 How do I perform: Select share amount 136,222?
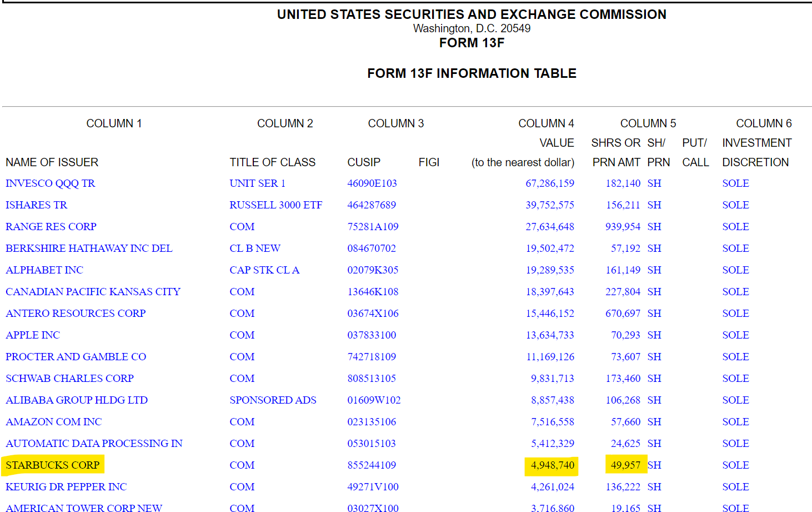(x=623, y=487)
